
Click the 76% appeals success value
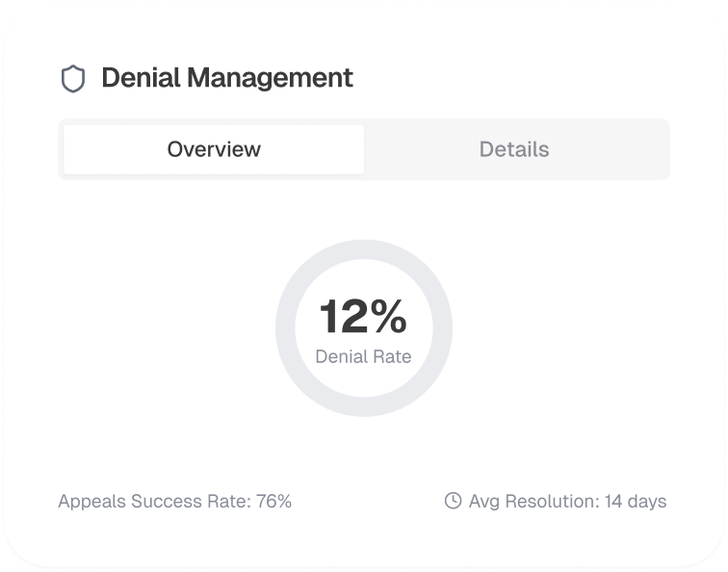click(273, 501)
